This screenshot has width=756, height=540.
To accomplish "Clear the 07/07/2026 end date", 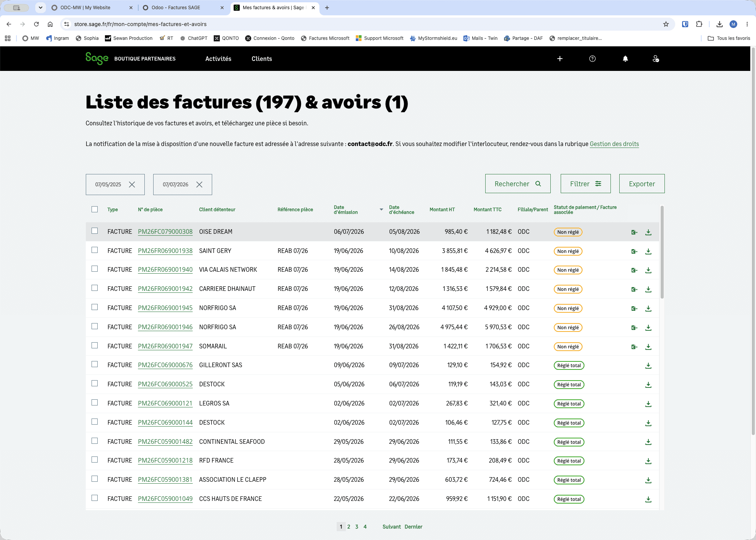I will 200,184.
